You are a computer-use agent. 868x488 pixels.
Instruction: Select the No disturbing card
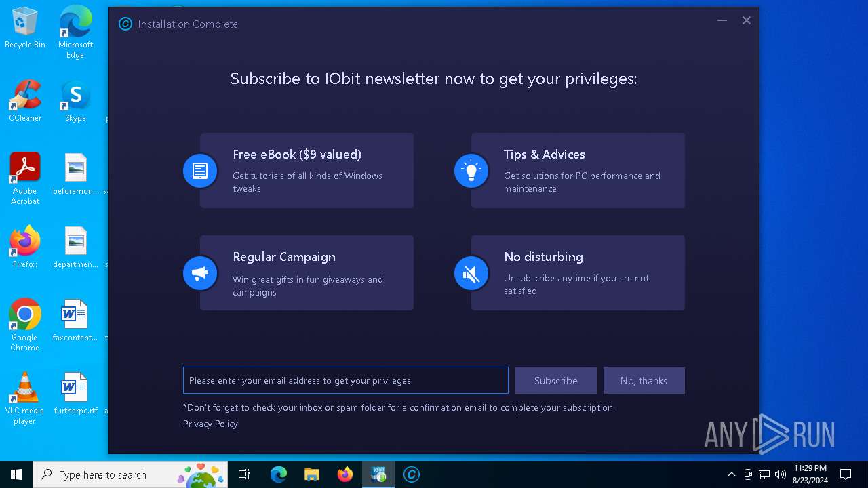coord(578,273)
